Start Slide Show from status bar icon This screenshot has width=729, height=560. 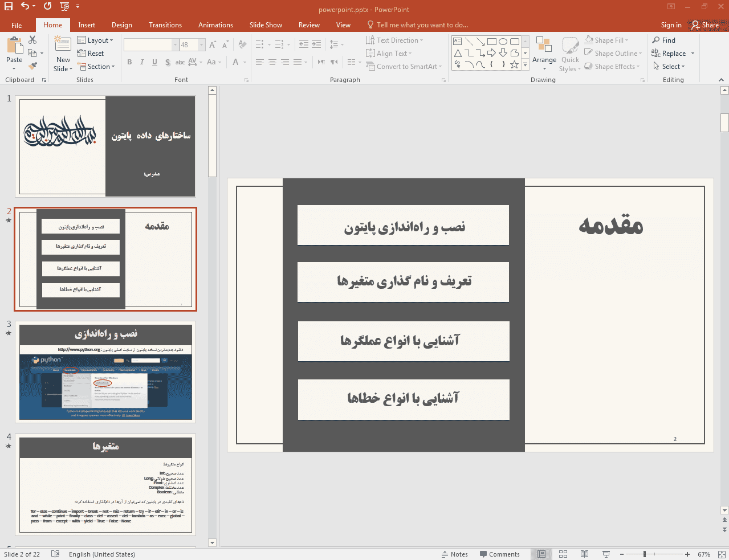(x=606, y=554)
